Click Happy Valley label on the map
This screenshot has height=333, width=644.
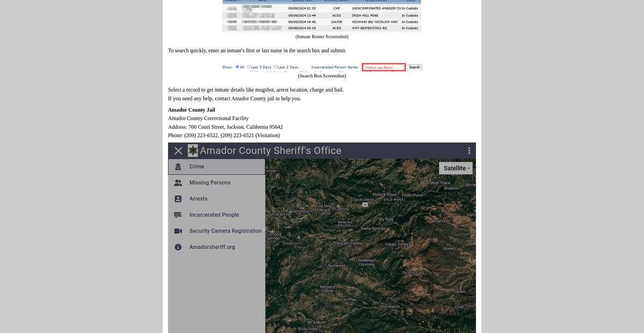coord(397,244)
